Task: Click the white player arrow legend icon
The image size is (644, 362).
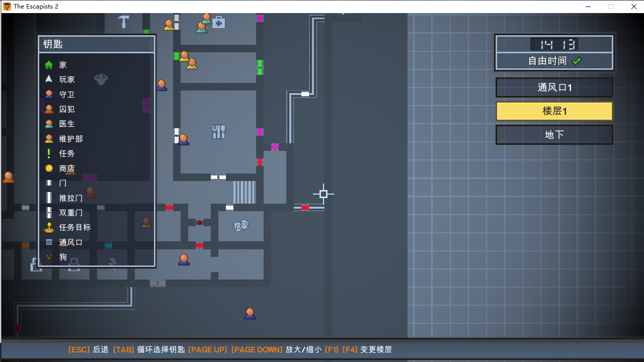Action: 49,79
